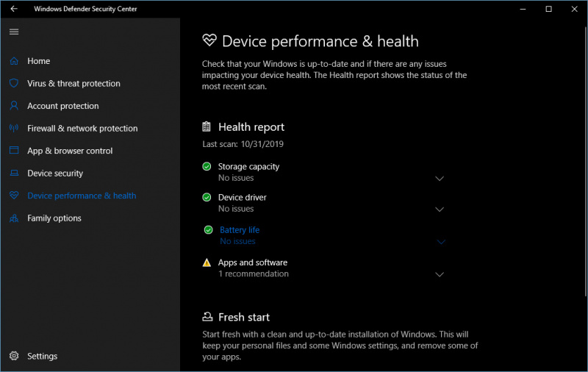Viewport: 588px width, 372px height.
Task: Open Settings at bottom of sidebar
Action: pos(43,357)
